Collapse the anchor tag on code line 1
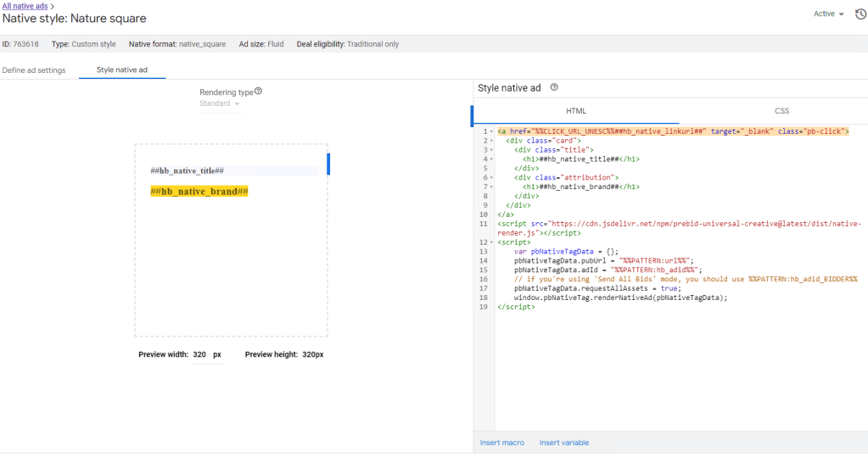The image size is (868, 456). coord(491,131)
